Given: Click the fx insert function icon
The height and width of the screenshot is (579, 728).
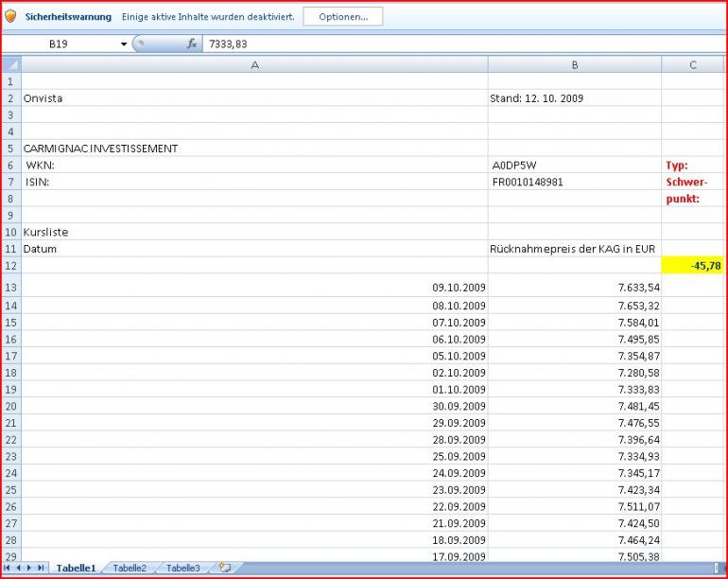Looking at the screenshot, I should [192, 44].
